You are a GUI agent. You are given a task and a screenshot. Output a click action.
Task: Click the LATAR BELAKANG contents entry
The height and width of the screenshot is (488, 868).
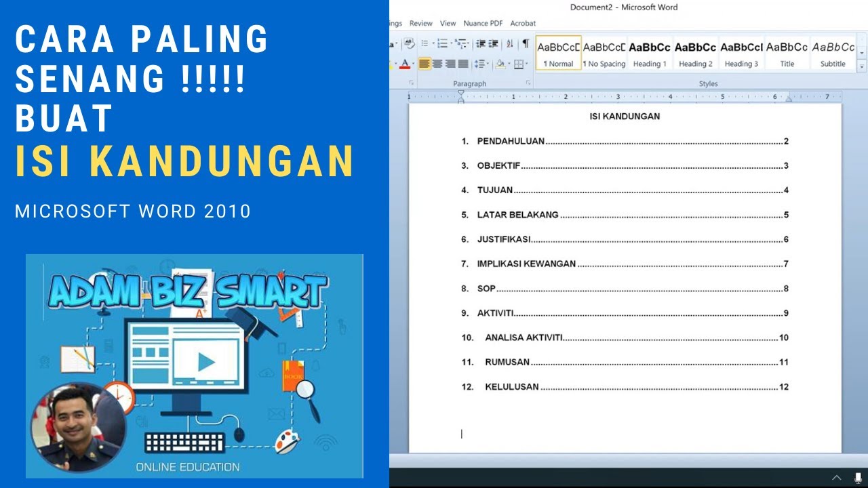tap(625, 215)
